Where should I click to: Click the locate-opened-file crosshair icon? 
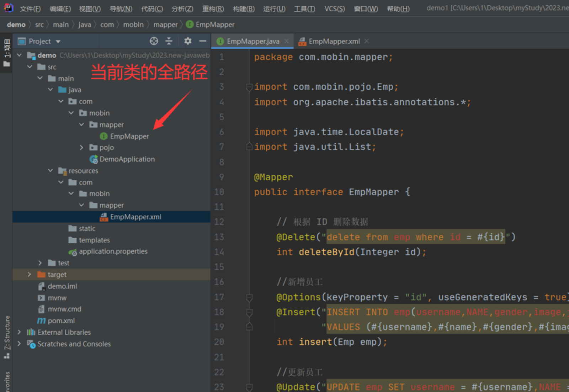[154, 41]
